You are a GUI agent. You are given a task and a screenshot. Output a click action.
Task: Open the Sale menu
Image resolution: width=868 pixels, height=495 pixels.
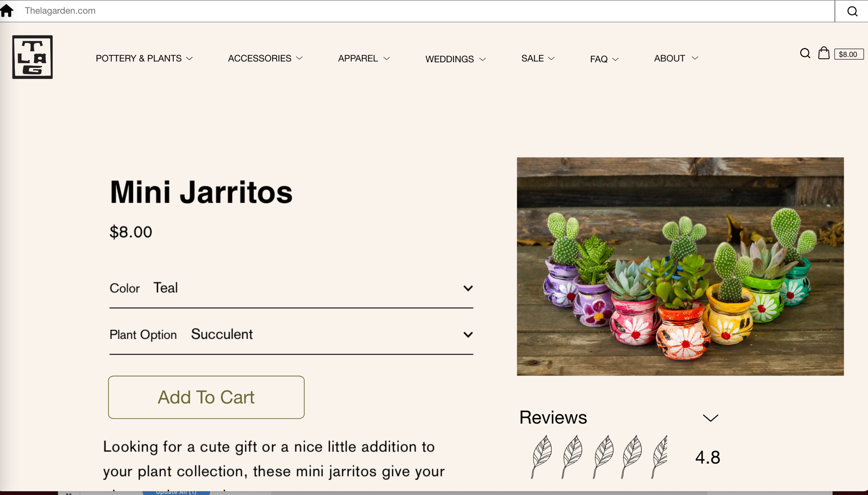538,58
